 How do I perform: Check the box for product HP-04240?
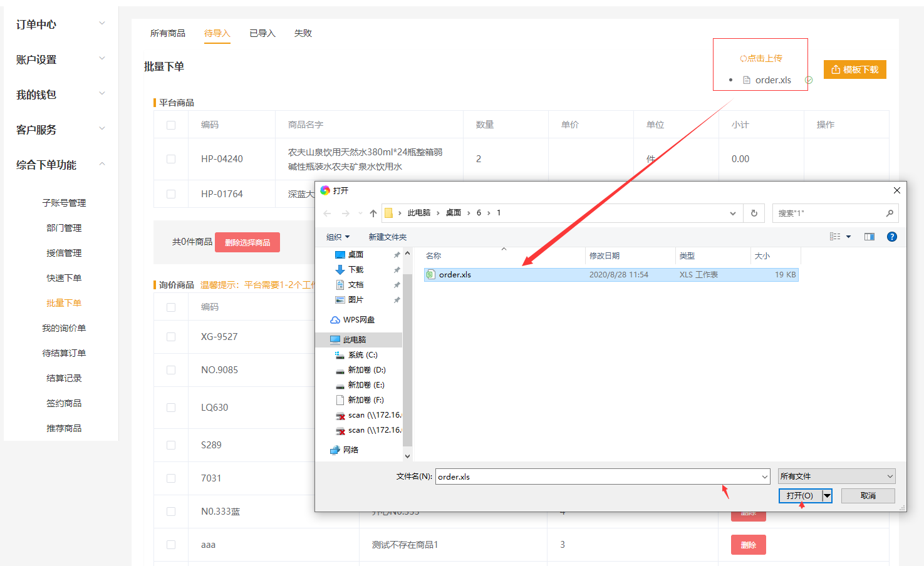pos(171,159)
